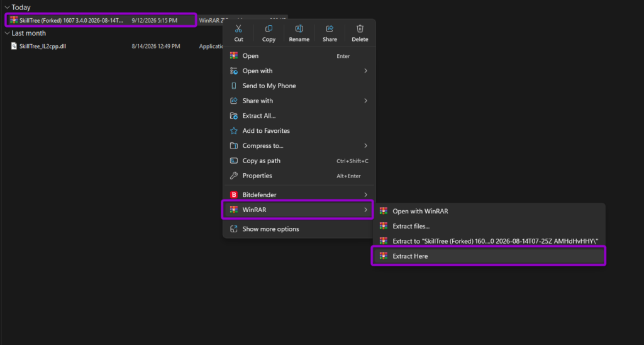The image size is (644, 345).
Task: Click the arrow on Open with row
Action: point(365,71)
